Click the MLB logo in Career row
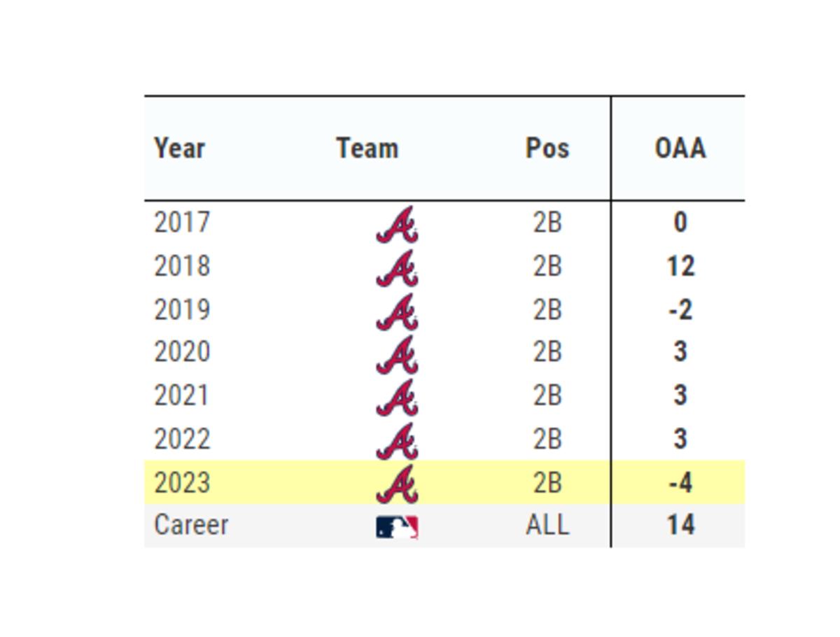The height and width of the screenshot is (637, 840). coord(397,527)
